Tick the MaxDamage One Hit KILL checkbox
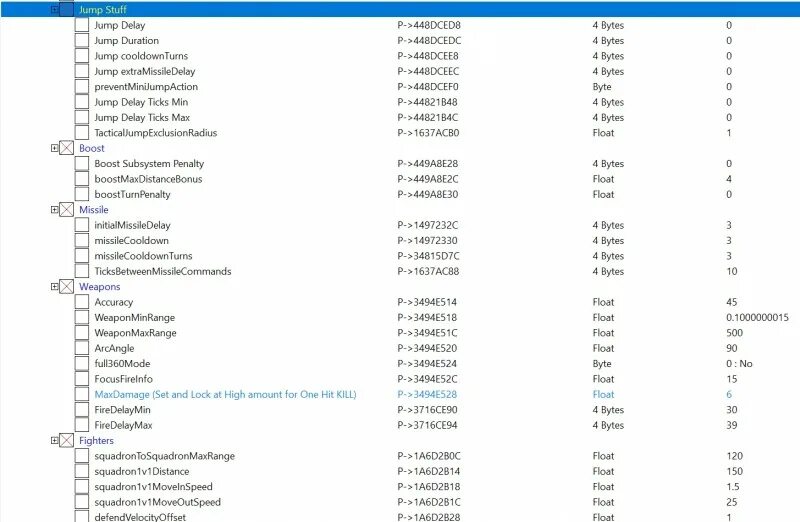The image size is (800, 522). point(82,394)
